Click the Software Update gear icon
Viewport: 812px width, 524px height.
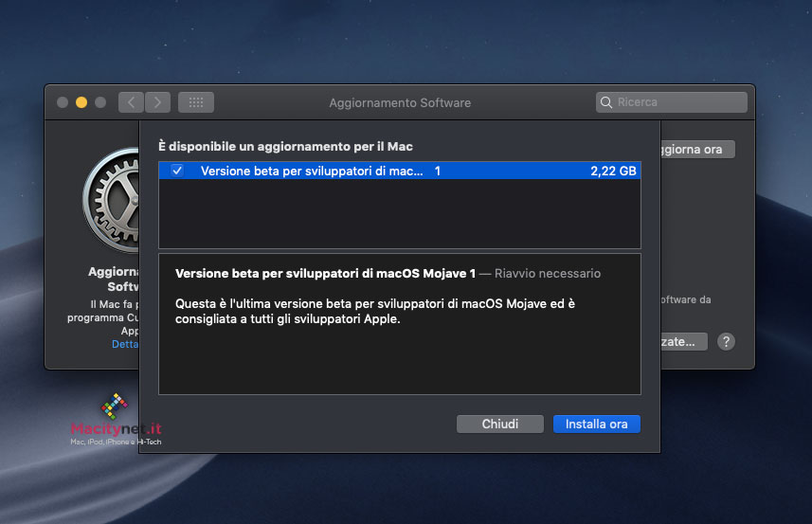(x=111, y=200)
